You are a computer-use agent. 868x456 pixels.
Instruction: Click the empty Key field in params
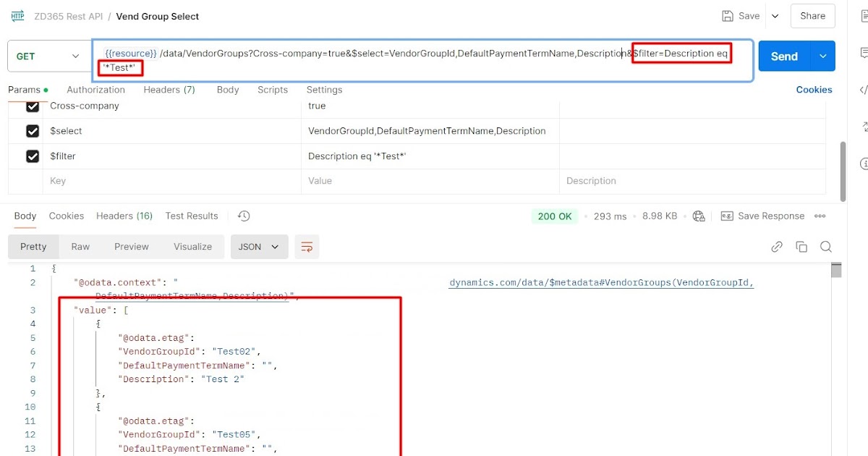[172, 181]
